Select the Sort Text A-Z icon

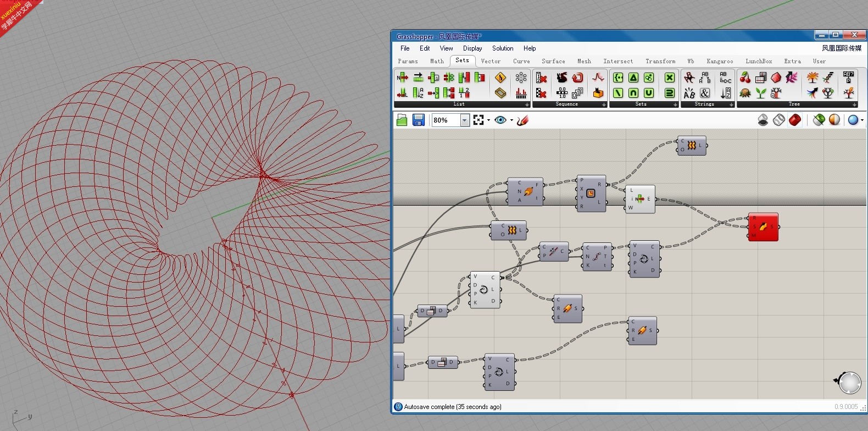[726, 93]
